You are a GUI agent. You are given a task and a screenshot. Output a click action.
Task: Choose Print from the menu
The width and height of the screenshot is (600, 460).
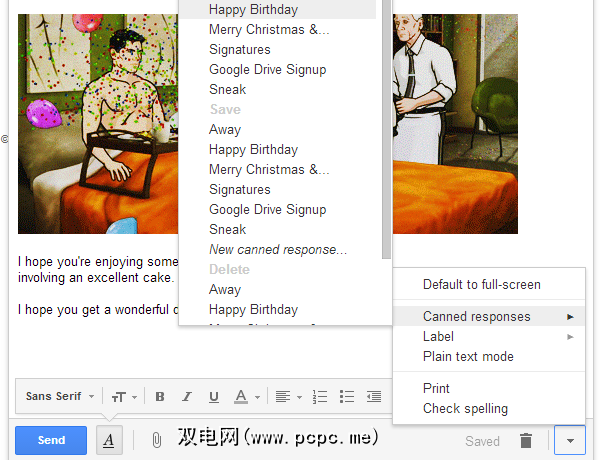click(489, 388)
